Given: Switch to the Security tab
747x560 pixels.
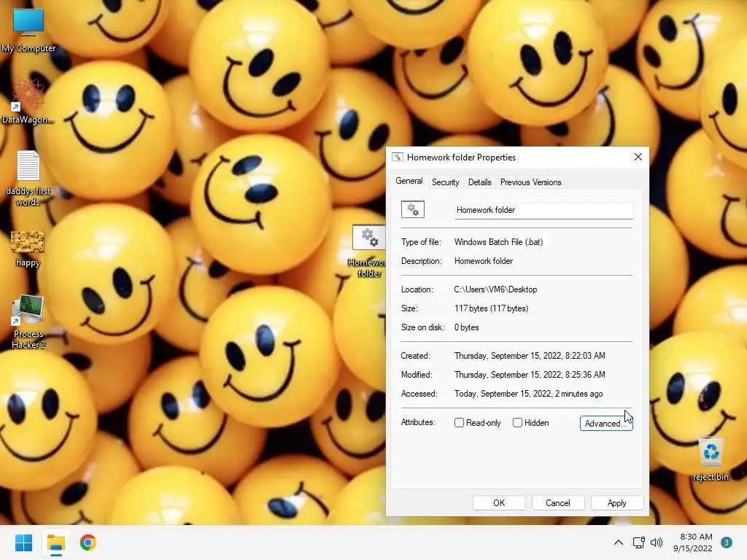Looking at the screenshot, I should coord(446,182).
